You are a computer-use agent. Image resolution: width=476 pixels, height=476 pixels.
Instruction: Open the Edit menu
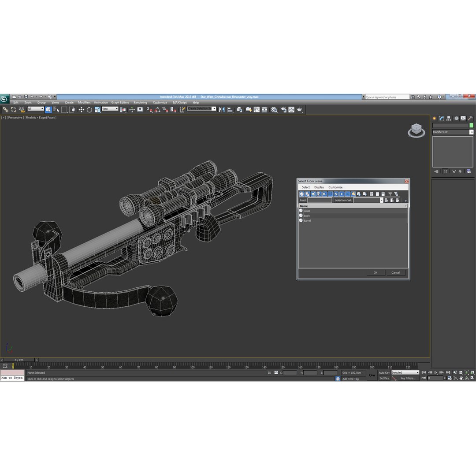[x=16, y=103]
